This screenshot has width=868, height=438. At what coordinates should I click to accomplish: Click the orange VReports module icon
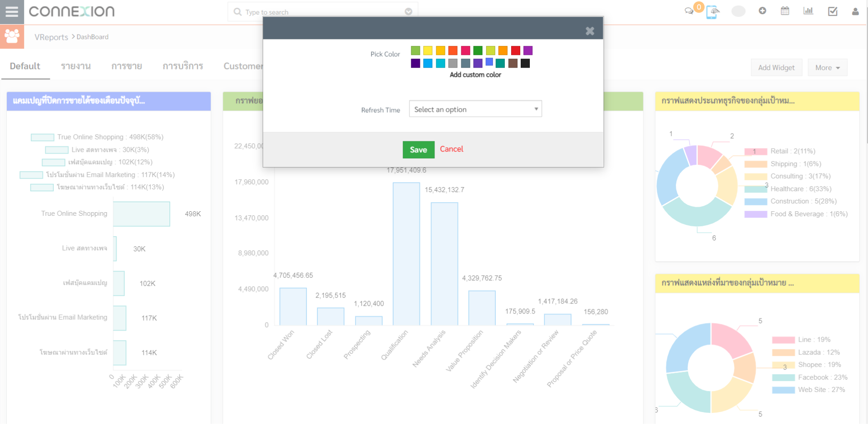coord(12,36)
